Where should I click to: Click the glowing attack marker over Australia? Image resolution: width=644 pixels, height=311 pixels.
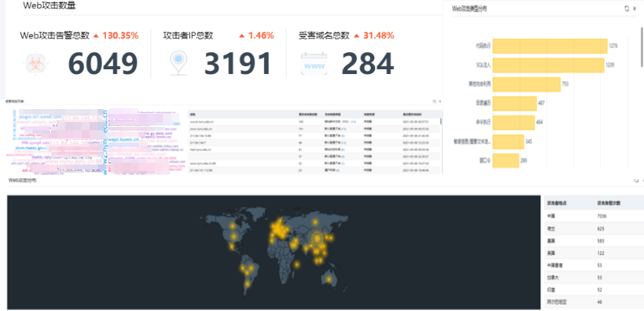pos(329,279)
